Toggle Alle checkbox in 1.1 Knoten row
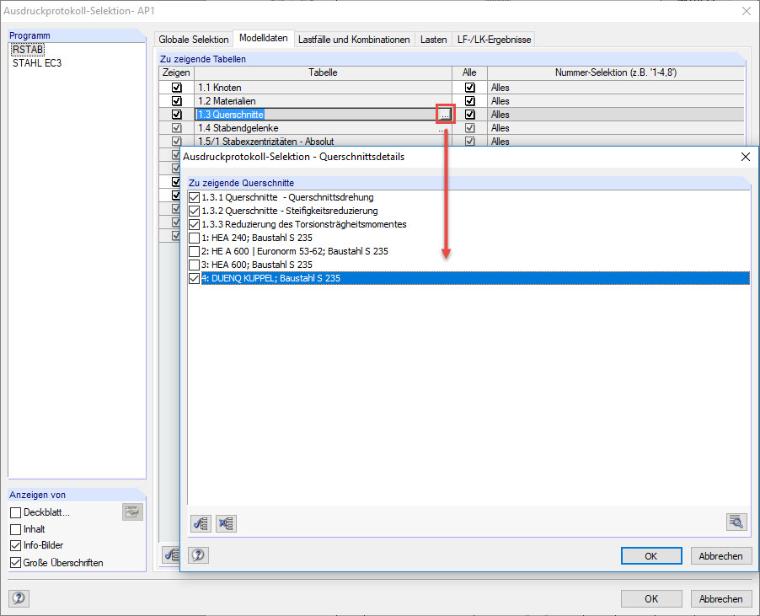This screenshot has height=616, width=760. tap(470, 87)
